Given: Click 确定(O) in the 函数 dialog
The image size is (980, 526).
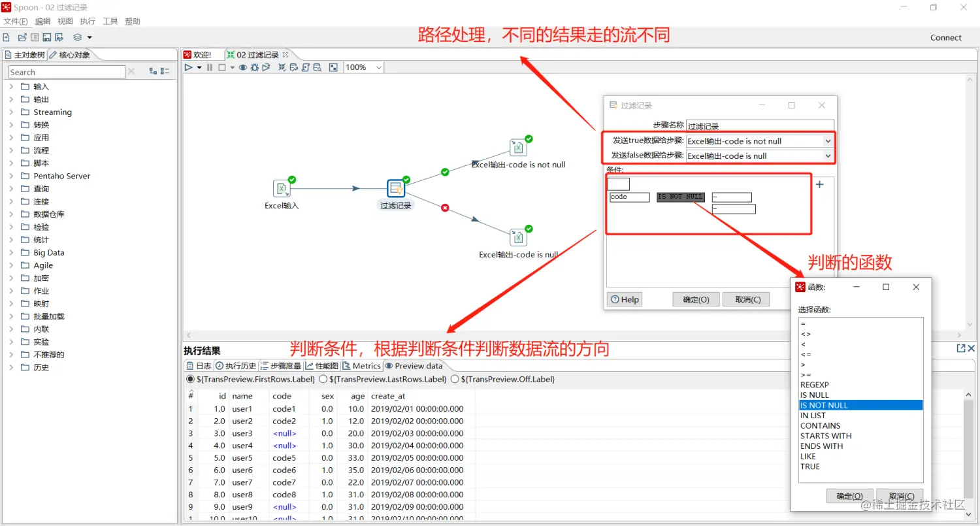Looking at the screenshot, I should (849, 496).
